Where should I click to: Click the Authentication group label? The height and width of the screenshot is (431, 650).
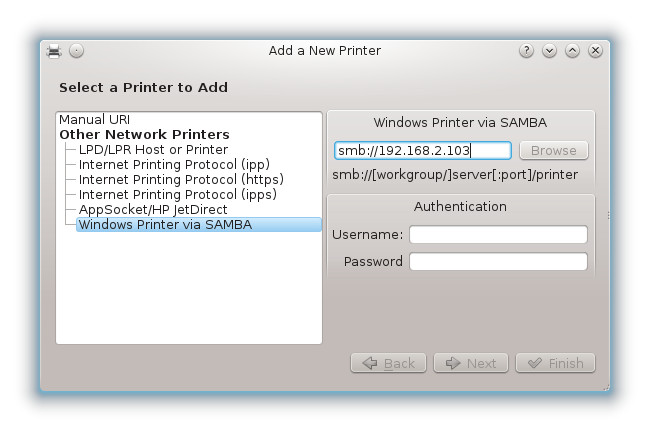[x=460, y=206]
